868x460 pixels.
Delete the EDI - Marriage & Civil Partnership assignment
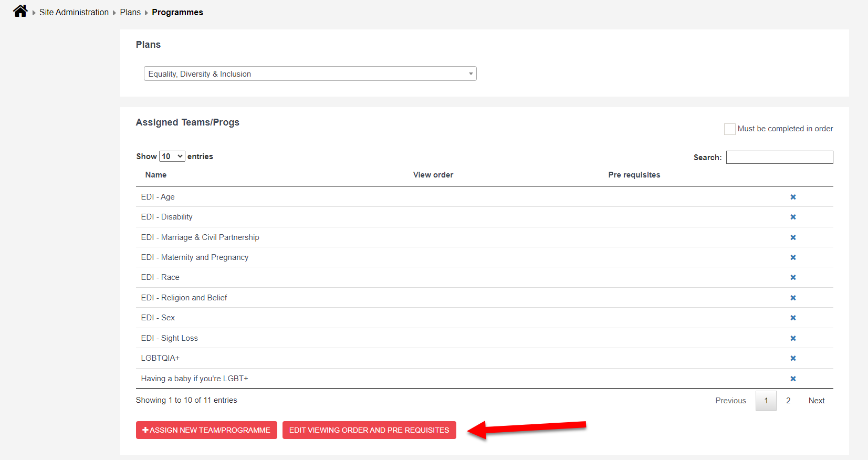(x=793, y=237)
